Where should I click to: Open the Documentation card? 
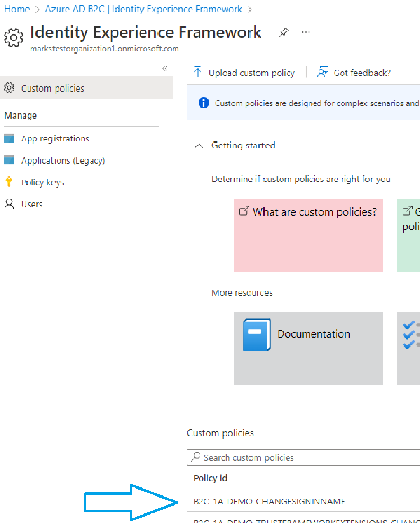click(x=308, y=348)
